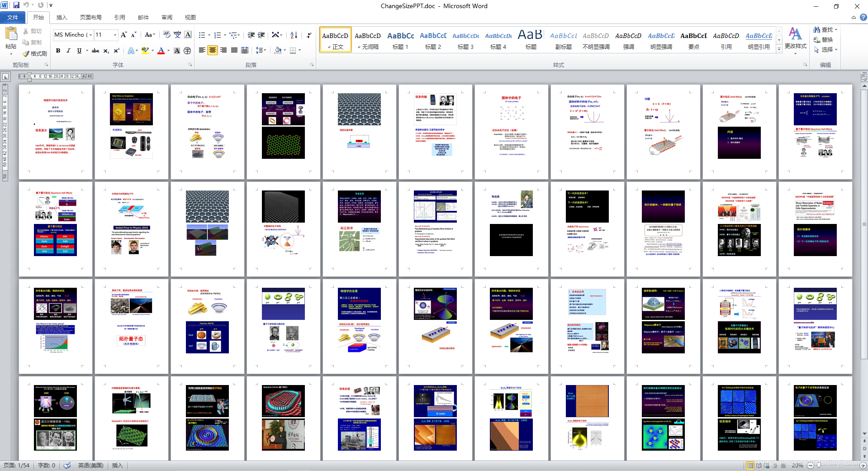
Task: Show paragraph marks icon
Action: pyautogui.click(x=309, y=35)
